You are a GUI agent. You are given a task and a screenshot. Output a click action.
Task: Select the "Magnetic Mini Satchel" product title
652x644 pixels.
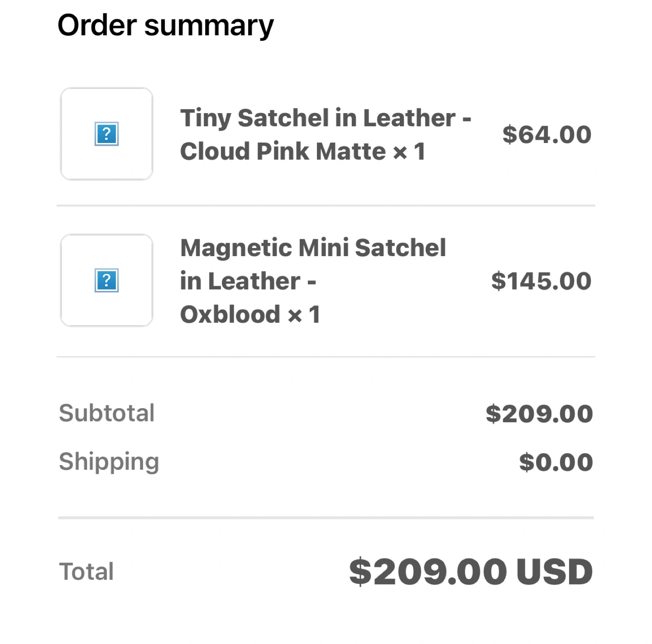313,248
